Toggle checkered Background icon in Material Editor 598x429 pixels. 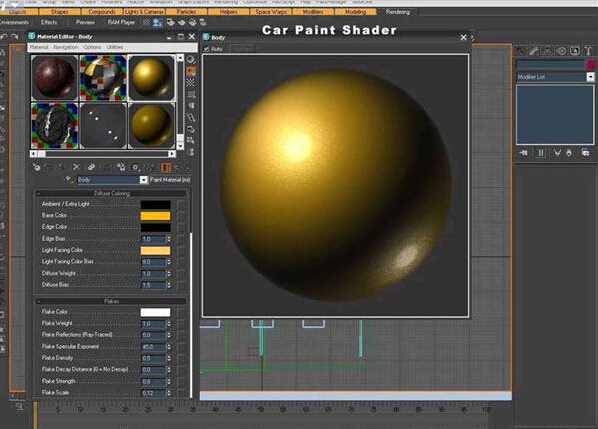click(x=191, y=83)
